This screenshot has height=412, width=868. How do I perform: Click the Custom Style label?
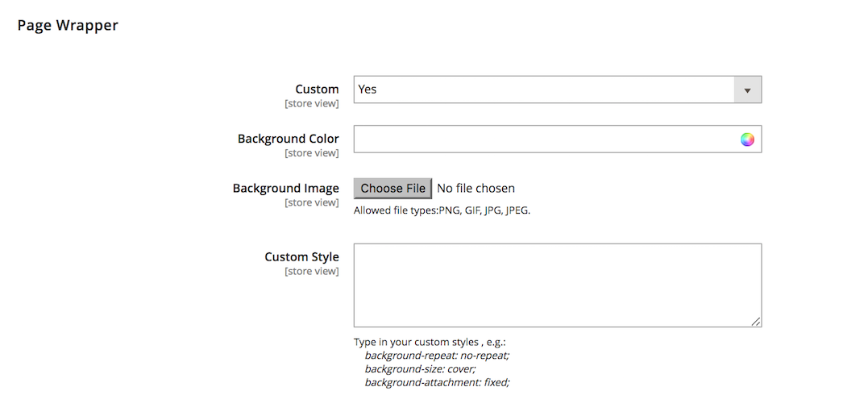point(301,257)
